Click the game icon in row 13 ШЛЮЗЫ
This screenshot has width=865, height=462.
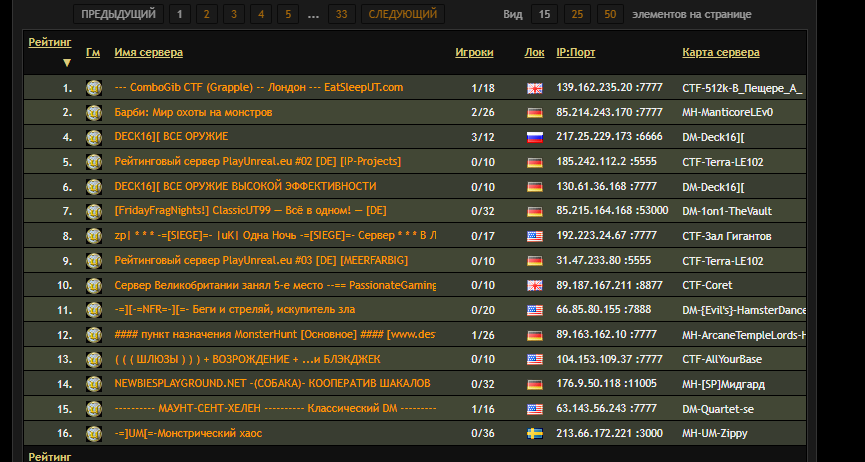tap(94, 359)
